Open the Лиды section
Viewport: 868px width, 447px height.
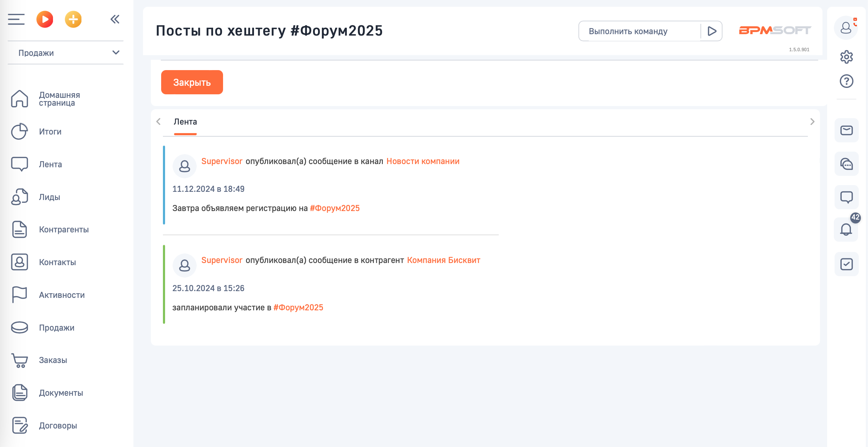49,197
